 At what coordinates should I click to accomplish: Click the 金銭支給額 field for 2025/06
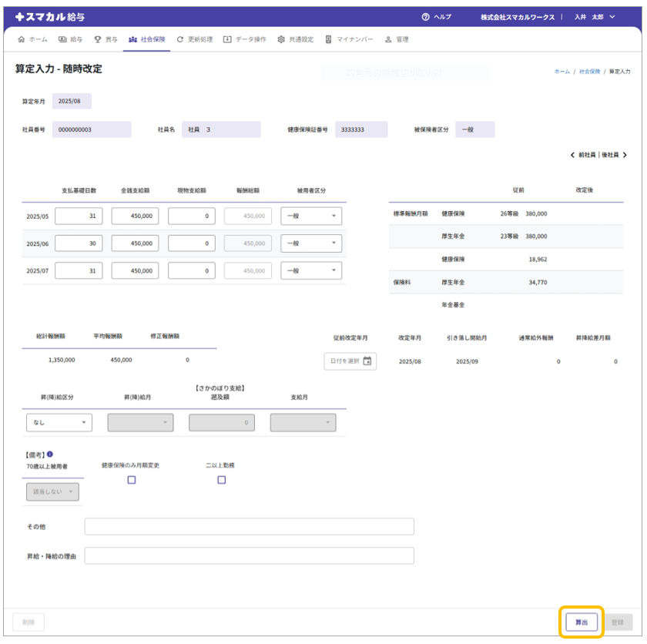pos(135,243)
